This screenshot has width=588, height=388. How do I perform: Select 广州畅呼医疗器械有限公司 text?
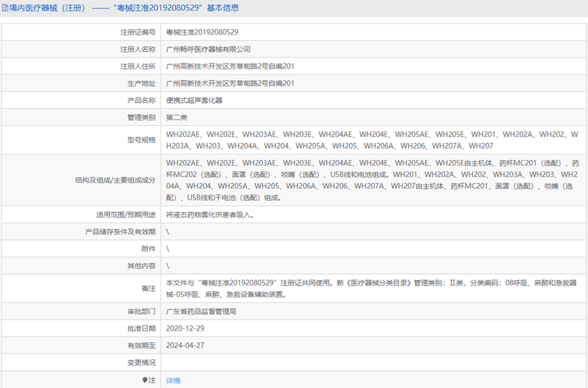tap(208, 50)
